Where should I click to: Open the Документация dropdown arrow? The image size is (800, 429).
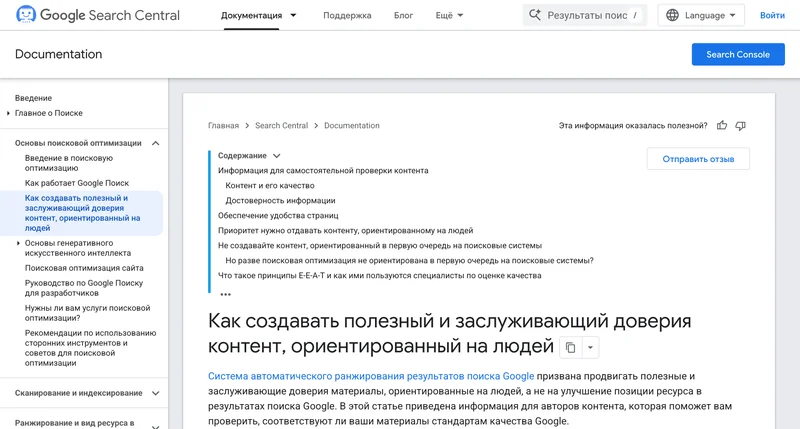coord(293,15)
